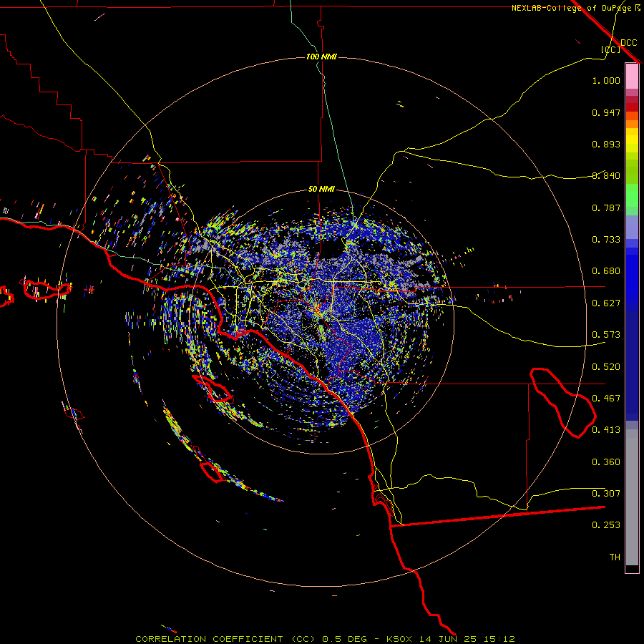Select the 0.893 scale value
The height and width of the screenshot is (644, 644).
coord(606,144)
